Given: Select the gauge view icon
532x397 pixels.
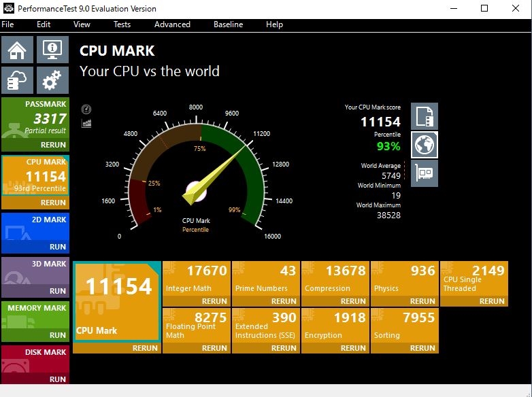Looking at the screenshot, I should [86, 109].
